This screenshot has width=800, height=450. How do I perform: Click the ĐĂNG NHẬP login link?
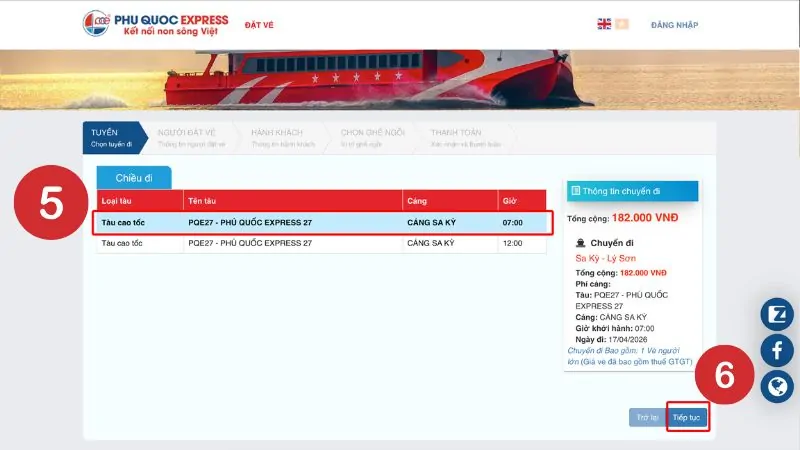pyautogui.click(x=674, y=25)
